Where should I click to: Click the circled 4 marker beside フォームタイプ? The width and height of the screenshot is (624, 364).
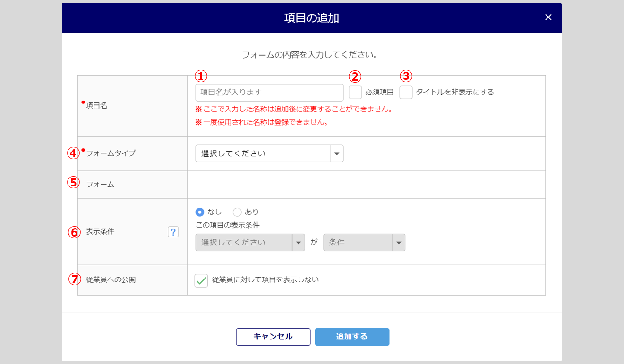tap(73, 153)
